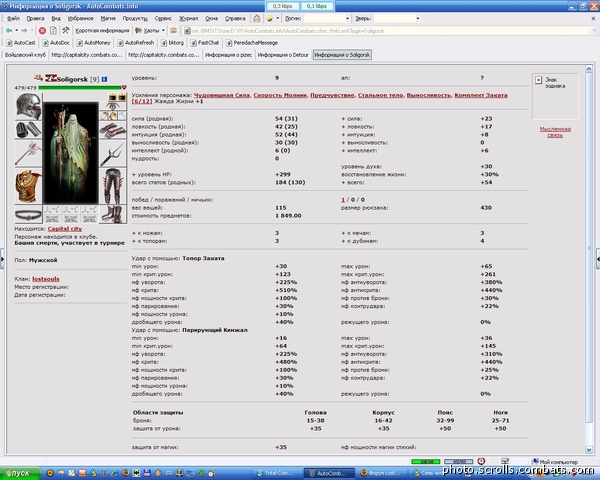Open the bktorg favorite
This screenshot has width=600, height=480.
[x=173, y=42]
